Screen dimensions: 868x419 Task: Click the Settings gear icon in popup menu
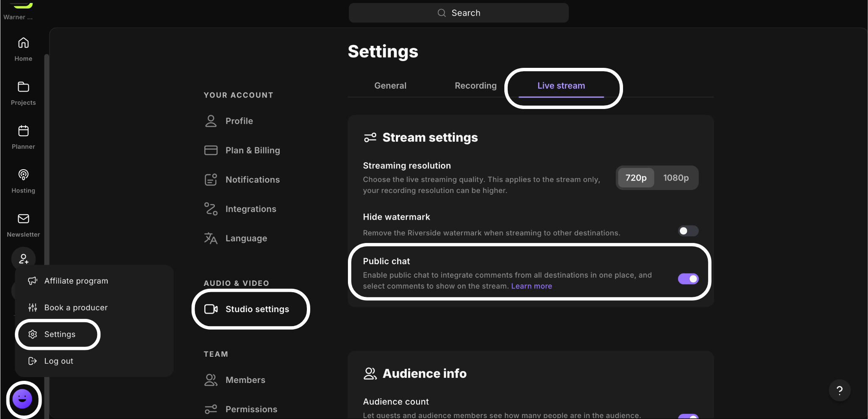33,334
